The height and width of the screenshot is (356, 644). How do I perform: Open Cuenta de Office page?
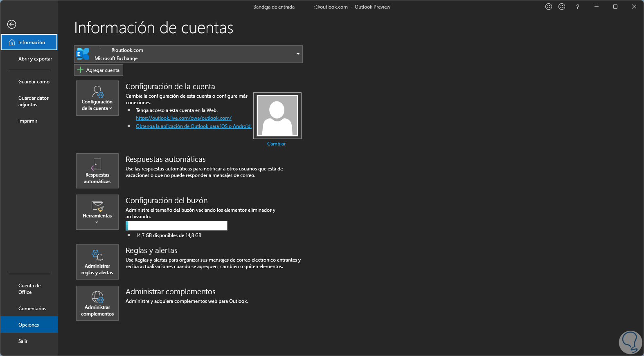[29, 289]
